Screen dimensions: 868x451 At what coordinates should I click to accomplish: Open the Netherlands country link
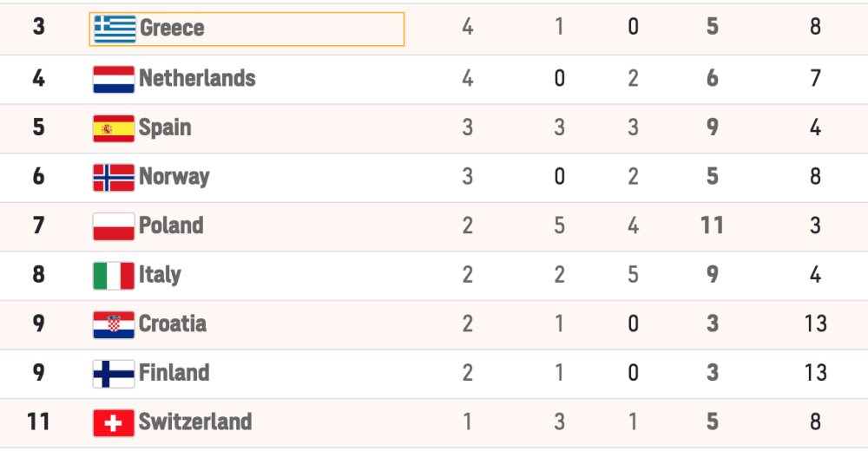(x=197, y=78)
